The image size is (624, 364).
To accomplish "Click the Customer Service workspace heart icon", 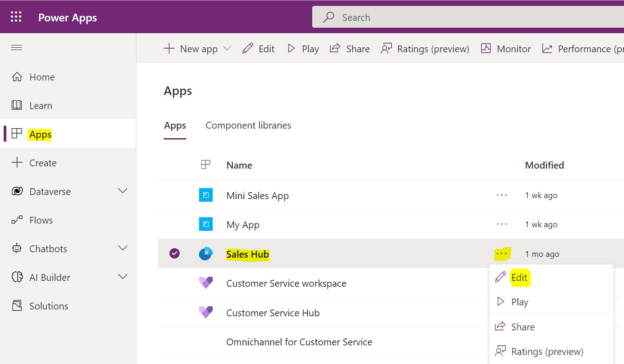I will tap(206, 283).
